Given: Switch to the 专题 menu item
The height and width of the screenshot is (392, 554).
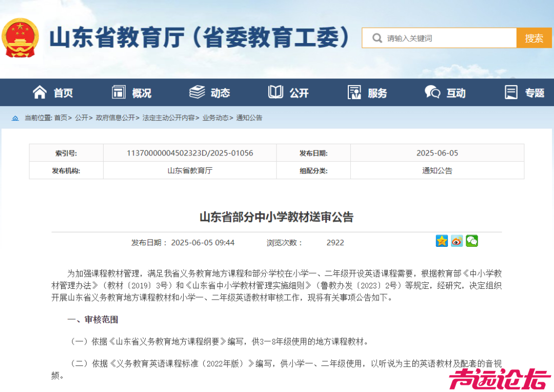Looking at the screenshot, I should (x=524, y=92).
